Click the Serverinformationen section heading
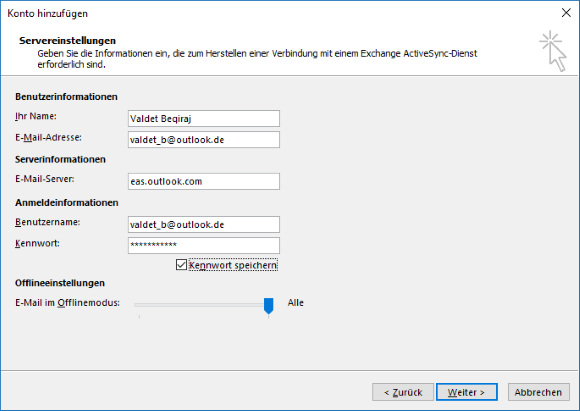The width and height of the screenshot is (580, 411). (60, 159)
